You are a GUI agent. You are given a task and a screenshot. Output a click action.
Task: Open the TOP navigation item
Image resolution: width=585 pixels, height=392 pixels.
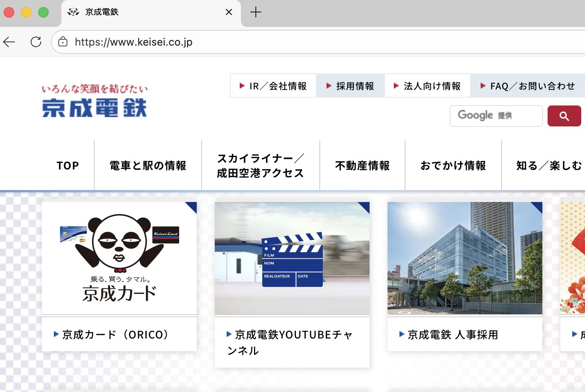(68, 165)
